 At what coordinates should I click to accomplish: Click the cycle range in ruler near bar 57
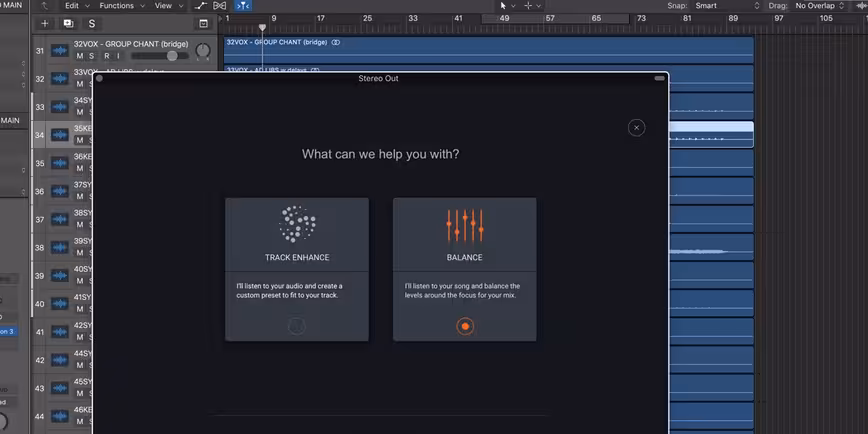[555, 18]
